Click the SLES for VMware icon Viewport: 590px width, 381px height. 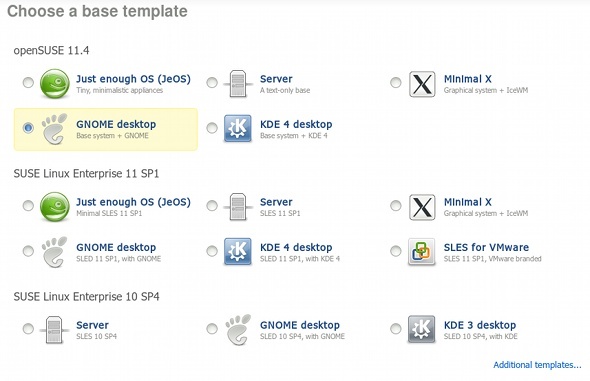click(x=421, y=252)
